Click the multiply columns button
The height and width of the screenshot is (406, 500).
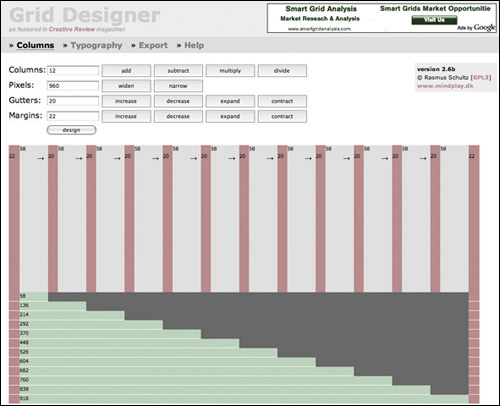[x=230, y=71]
